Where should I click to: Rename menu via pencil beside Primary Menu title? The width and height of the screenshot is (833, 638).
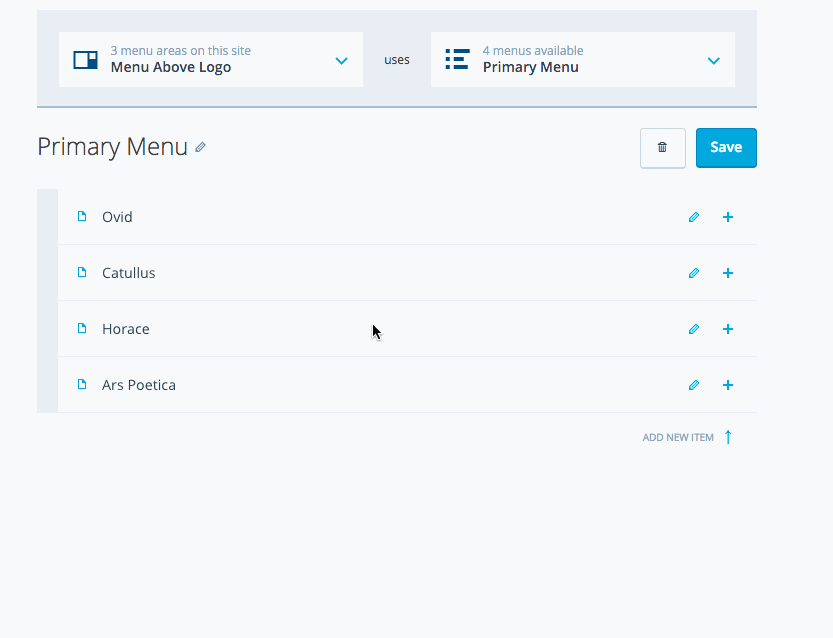pyautogui.click(x=200, y=147)
